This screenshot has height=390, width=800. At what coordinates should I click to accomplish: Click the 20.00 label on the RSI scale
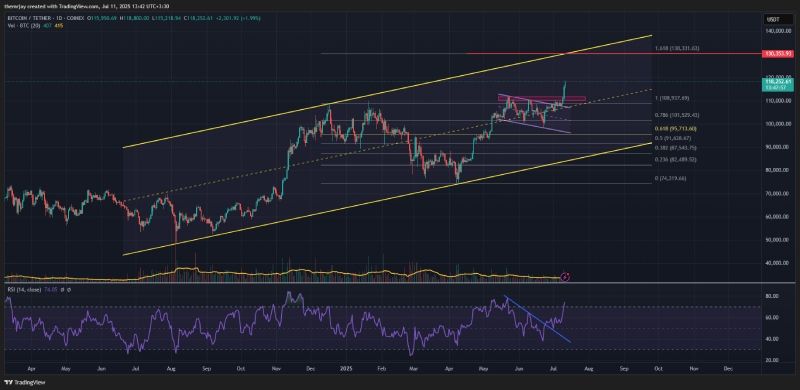771,360
